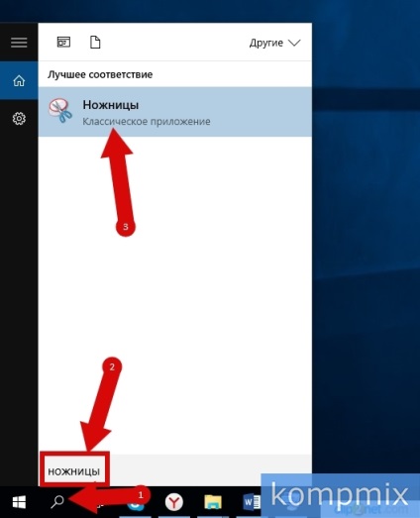Click the taskbar search magnifier icon
The image size is (420, 518).
click(56, 502)
